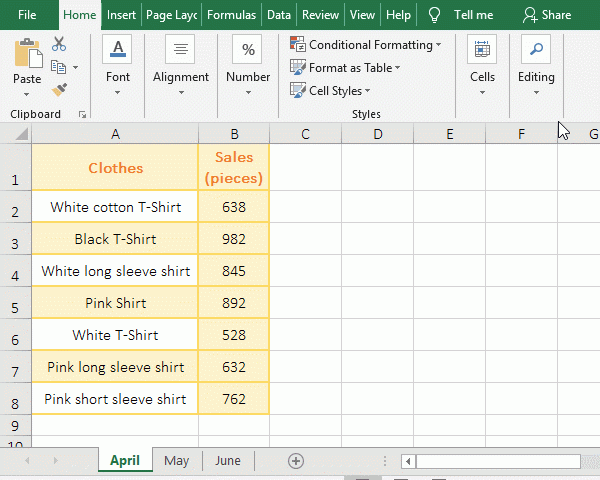Select the Pink long sleeve shirt cell
This screenshot has height=480, width=600.
[115, 367]
